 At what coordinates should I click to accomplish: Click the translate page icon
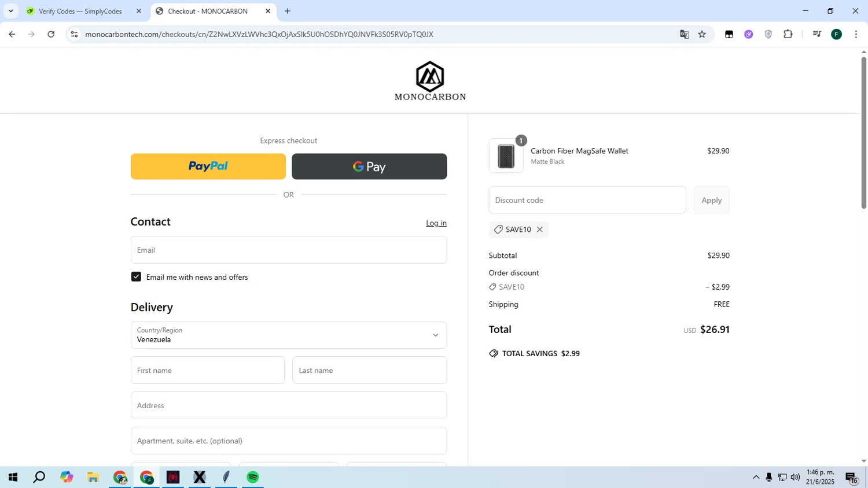coord(685,34)
